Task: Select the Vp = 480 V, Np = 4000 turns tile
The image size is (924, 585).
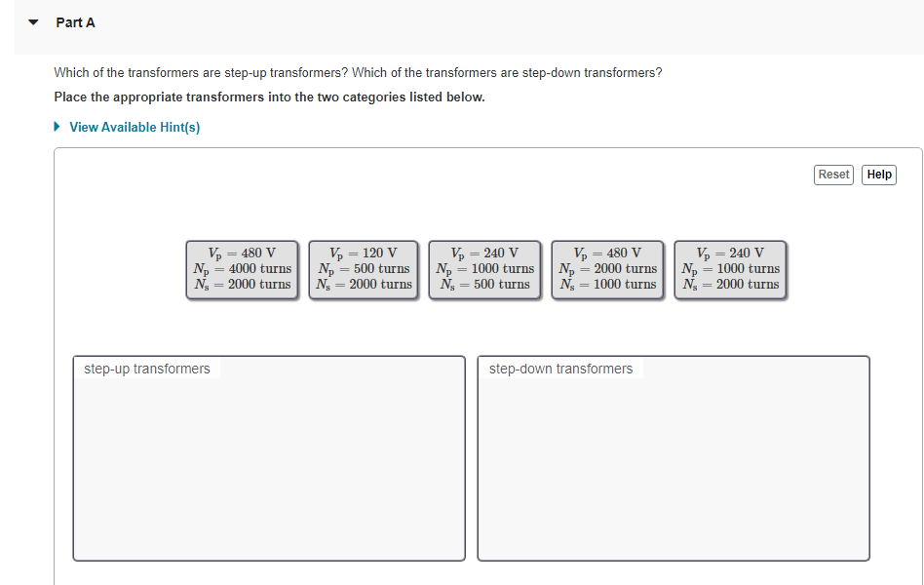Action: click(x=242, y=269)
